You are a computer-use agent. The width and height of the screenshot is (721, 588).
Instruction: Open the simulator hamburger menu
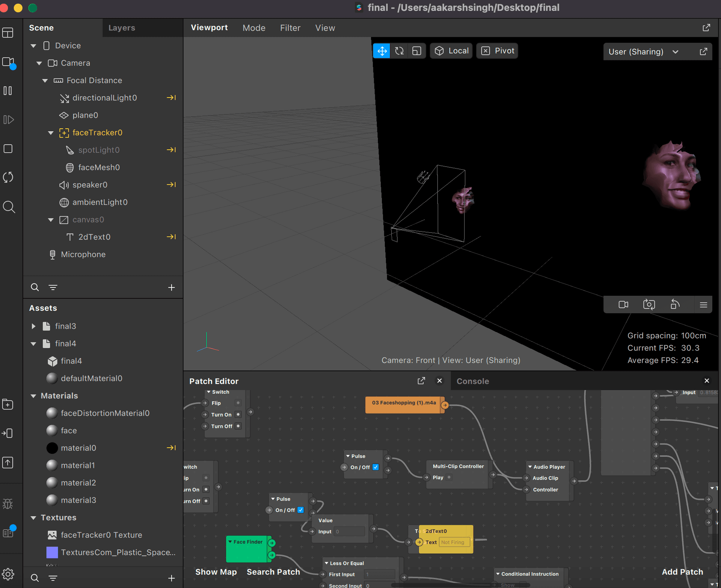click(703, 305)
